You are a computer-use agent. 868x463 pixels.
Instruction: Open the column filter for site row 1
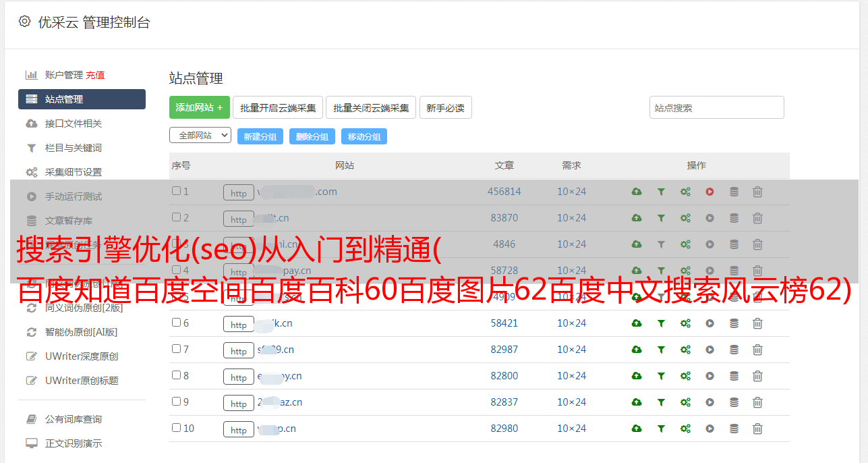pos(661,192)
